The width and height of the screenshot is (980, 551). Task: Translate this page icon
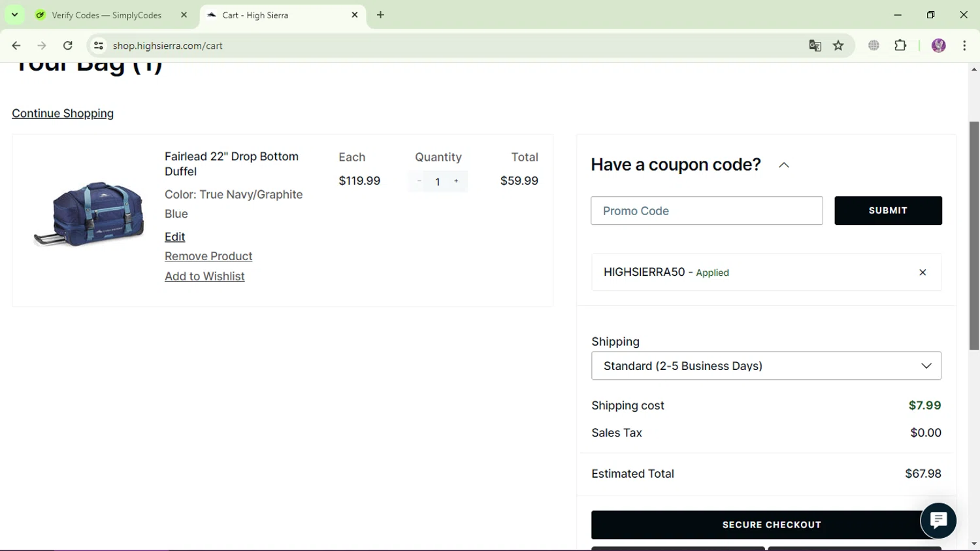(815, 46)
